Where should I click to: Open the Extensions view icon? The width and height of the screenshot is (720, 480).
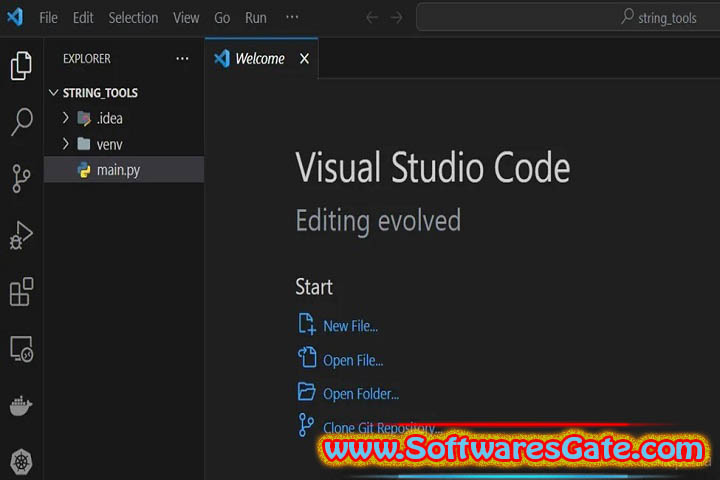[x=21, y=292]
